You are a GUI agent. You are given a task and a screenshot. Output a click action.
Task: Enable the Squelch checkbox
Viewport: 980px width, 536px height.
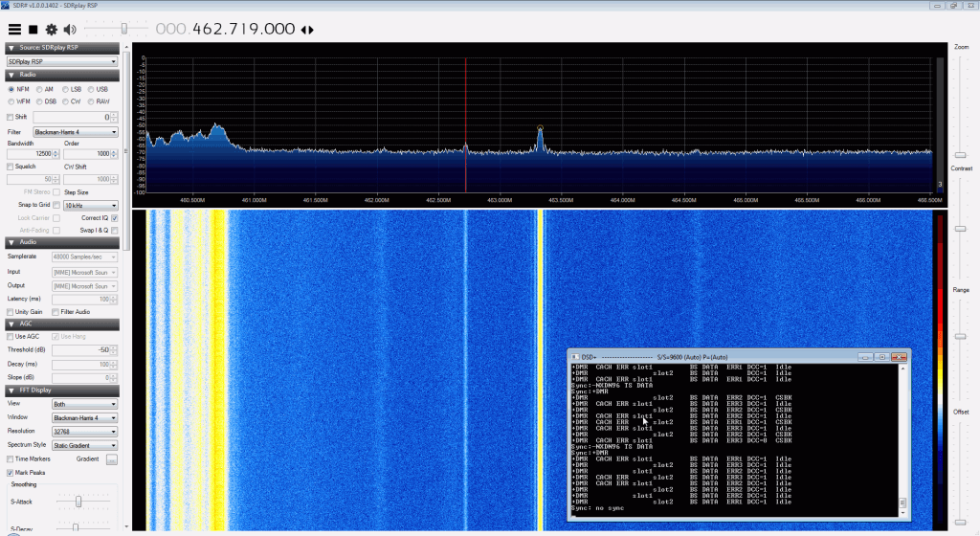pos(10,167)
